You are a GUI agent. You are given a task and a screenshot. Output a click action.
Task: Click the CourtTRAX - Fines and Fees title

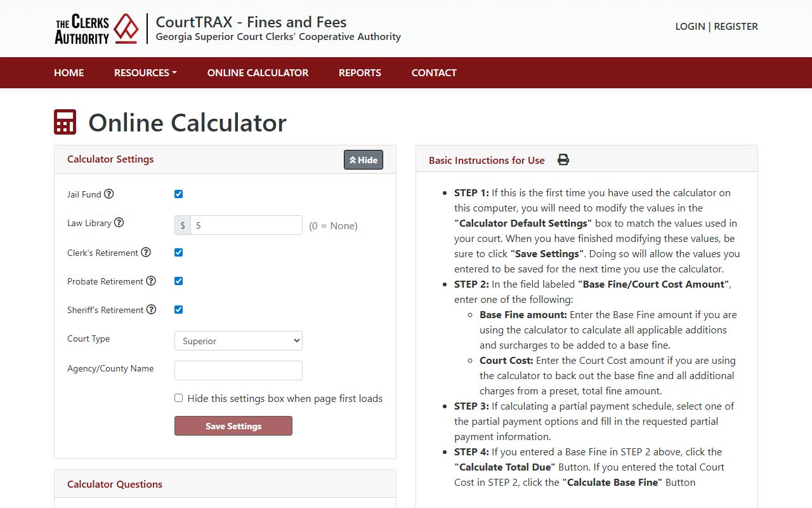pos(251,22)
